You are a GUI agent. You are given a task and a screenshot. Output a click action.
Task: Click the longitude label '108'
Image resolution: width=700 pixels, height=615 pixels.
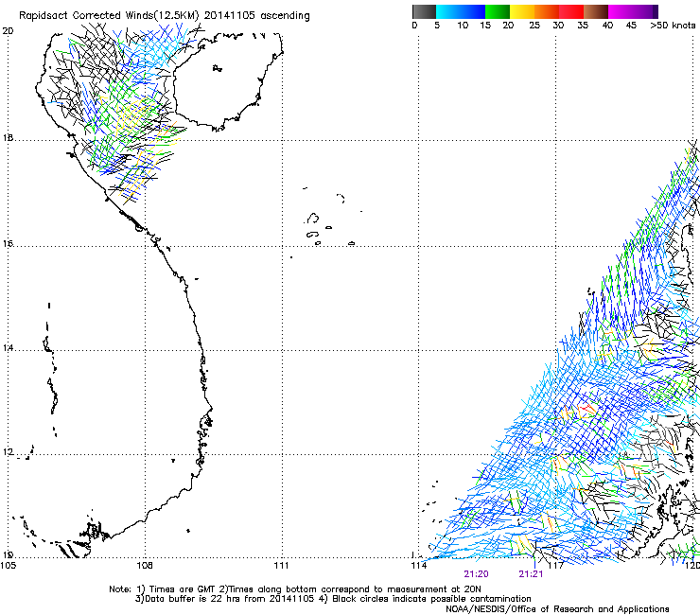point(145,566)
